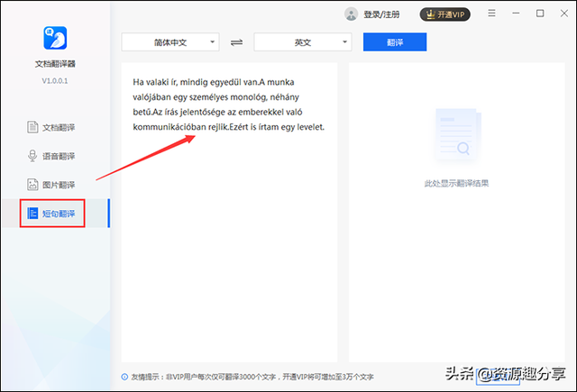577x392 pixels.
Task: Click the translation result panel
Action: (457, 212)
